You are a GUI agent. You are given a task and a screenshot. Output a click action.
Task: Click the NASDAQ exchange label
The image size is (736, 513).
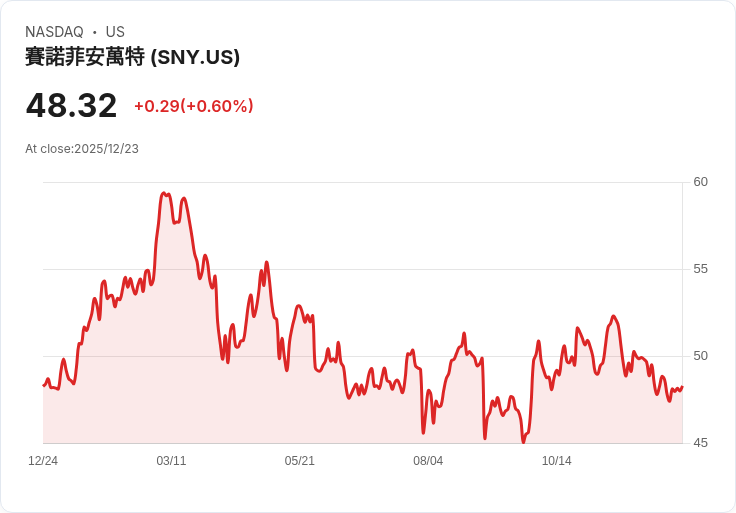pyautogui.click(x=54, y=32)
